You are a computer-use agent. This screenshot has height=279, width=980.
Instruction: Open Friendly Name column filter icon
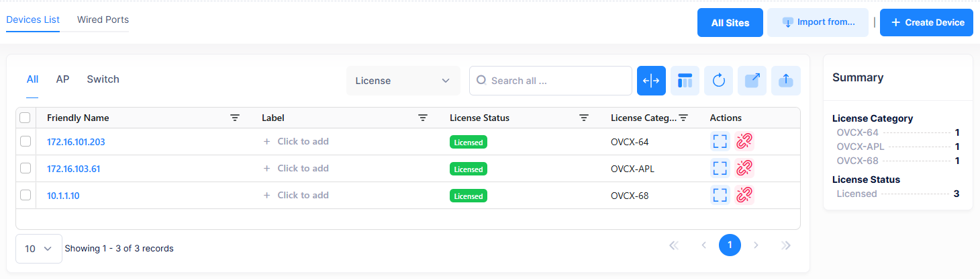[x=235, y=118]
